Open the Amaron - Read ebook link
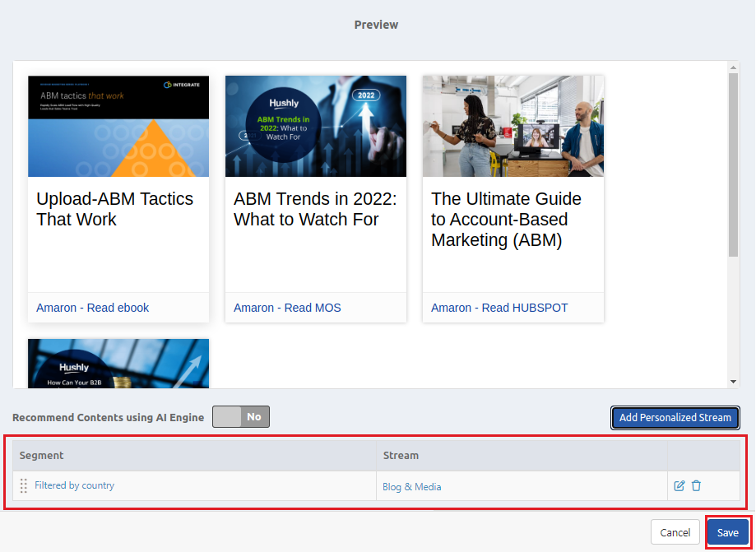The width and height of the screenshot is (756, 552). pos(93,308)
